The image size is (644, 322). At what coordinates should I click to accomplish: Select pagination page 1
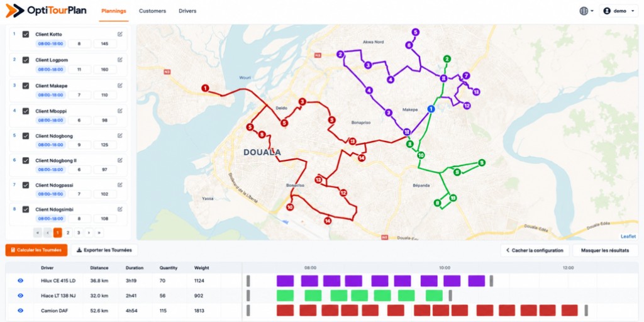pos(58,233)
